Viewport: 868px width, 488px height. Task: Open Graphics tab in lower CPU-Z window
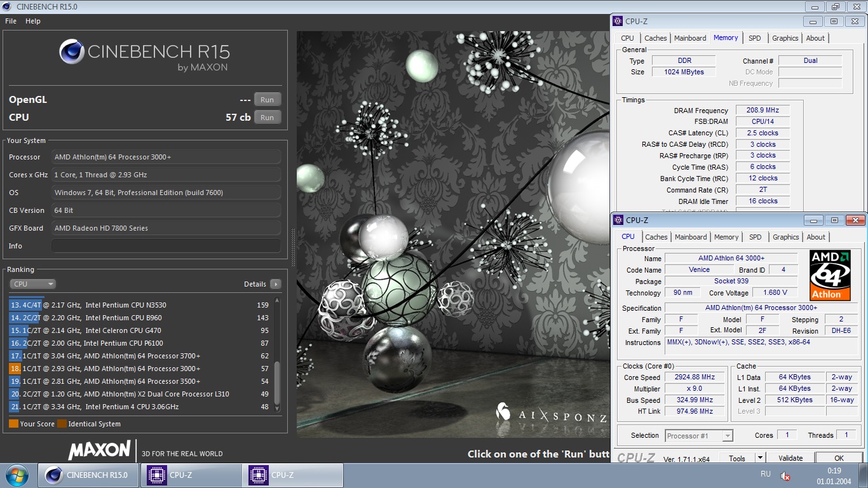tap(785, 237)
